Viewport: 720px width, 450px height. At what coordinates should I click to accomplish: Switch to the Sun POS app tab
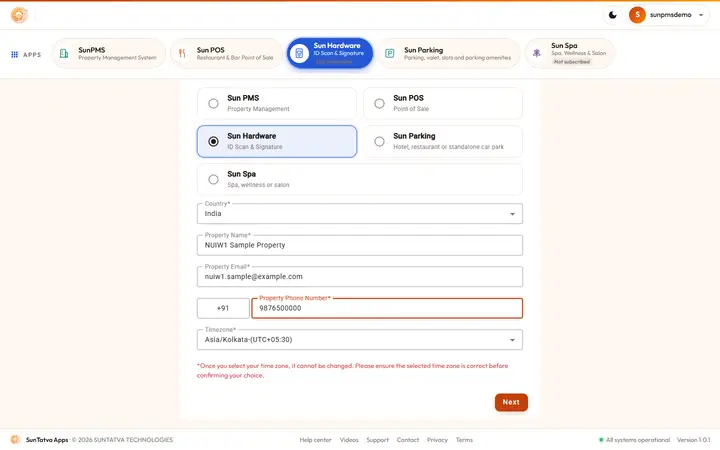tap(226, 53)
